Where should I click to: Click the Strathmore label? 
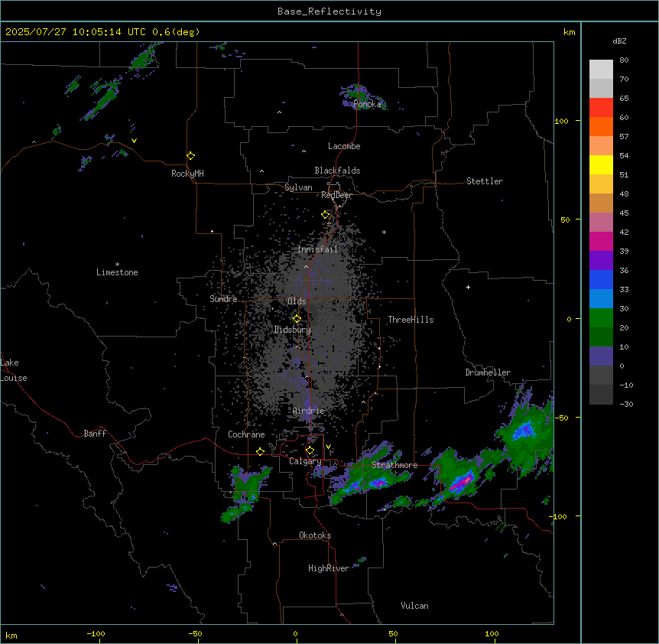[394, 465]
